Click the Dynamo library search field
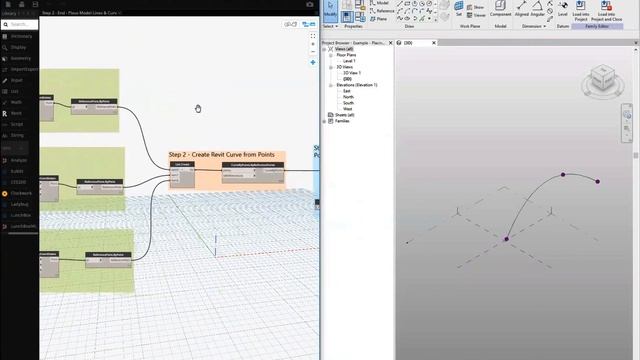 [x=20, y=24]
